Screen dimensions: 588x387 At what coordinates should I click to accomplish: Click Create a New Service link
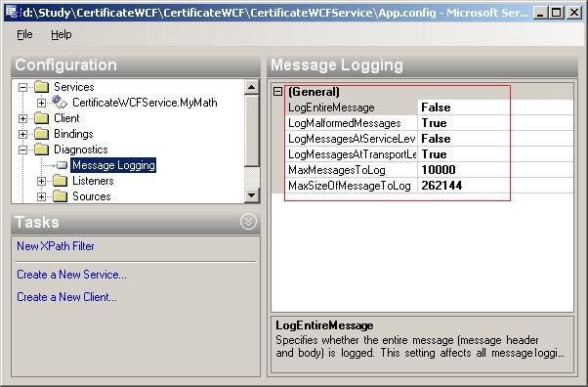pos(71,275)
